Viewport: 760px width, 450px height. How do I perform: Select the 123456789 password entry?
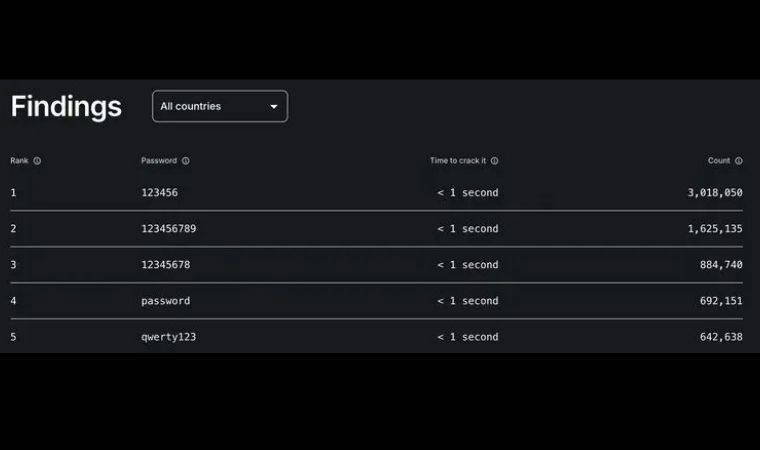(168, 229)
